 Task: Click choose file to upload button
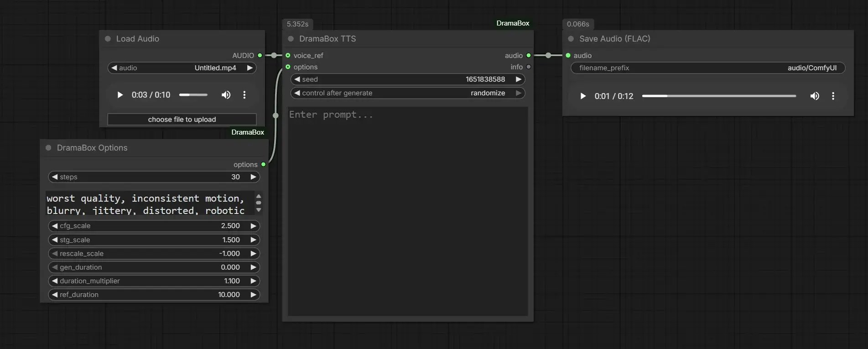coord(182,120)
